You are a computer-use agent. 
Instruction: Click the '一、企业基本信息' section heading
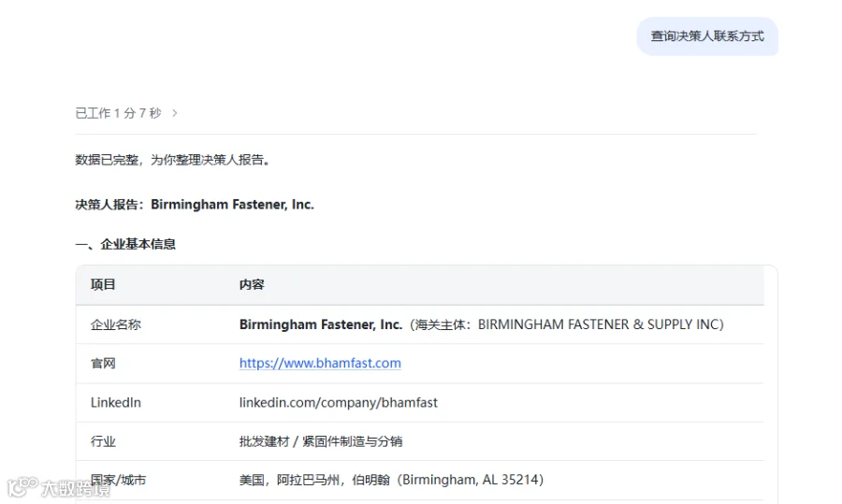click(125, 244)
